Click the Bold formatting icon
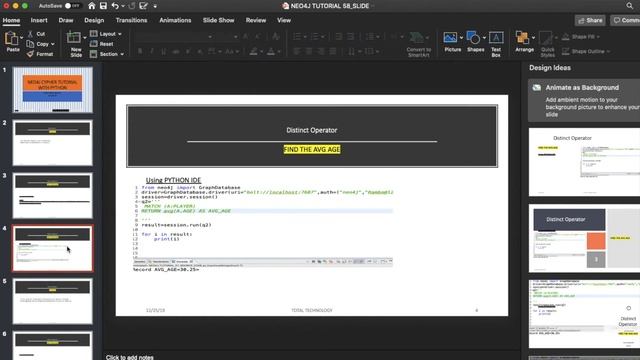The height and width of the screenshot is (360, 640). click(140, 51)
